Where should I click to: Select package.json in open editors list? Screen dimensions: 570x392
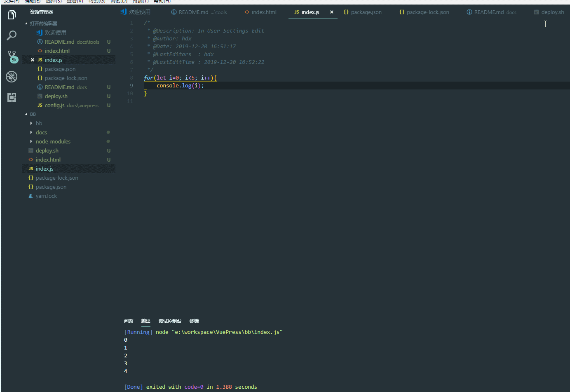(68, 69)
